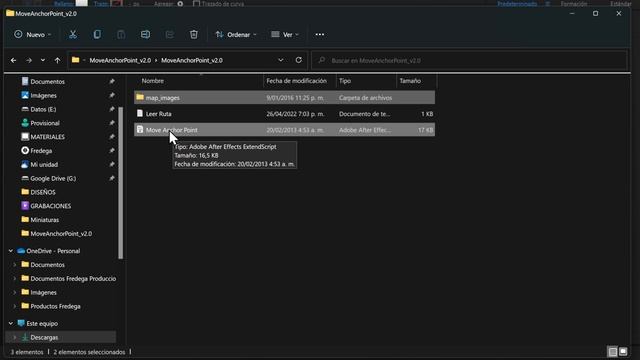Expand the address bar history dropdown
Screen dimensions: 640x360
(x=281, y=60)
